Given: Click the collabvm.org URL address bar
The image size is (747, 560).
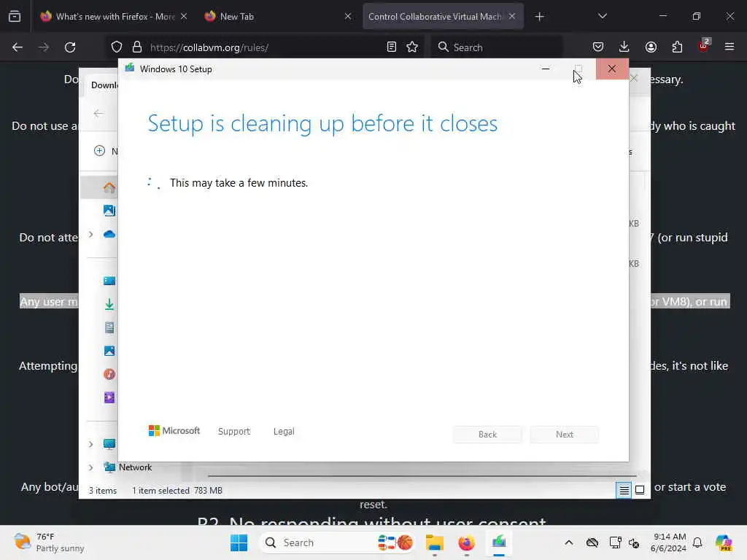Looking at the screenshot, I should click(264, 47).
